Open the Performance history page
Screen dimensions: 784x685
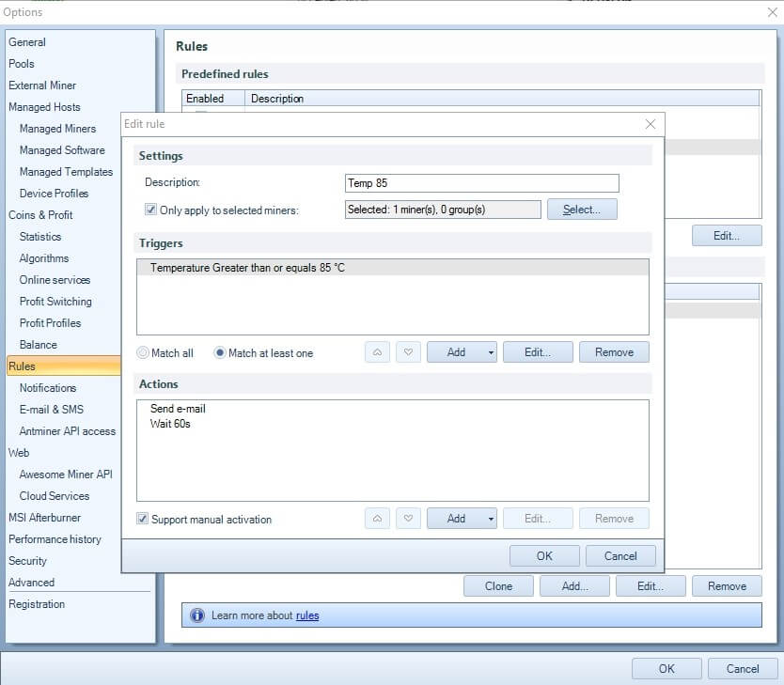(55, 539)
